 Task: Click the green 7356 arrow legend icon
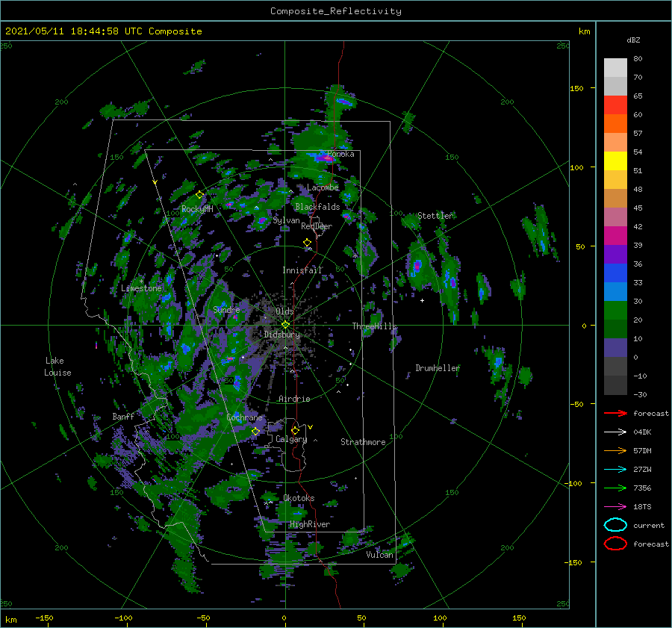click(x=615, y=488)
